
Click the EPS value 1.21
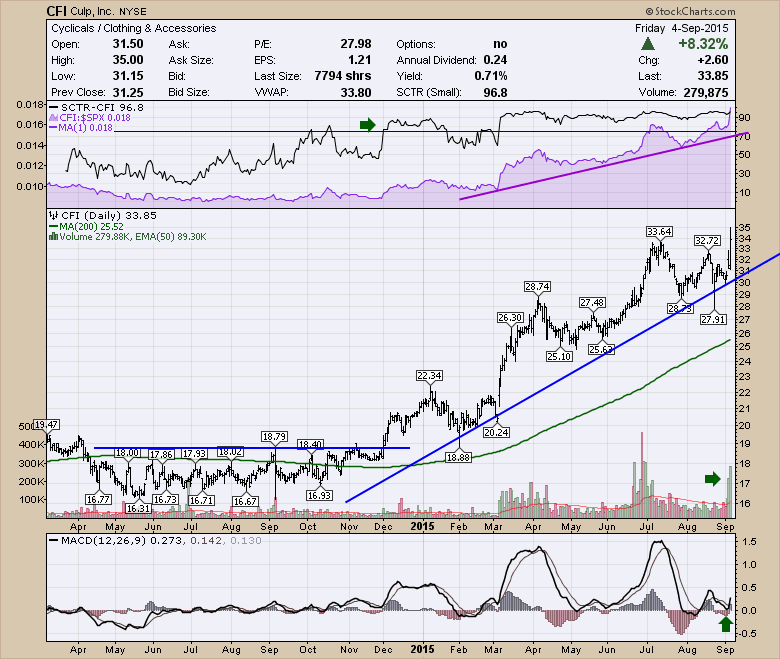[359, 60]
